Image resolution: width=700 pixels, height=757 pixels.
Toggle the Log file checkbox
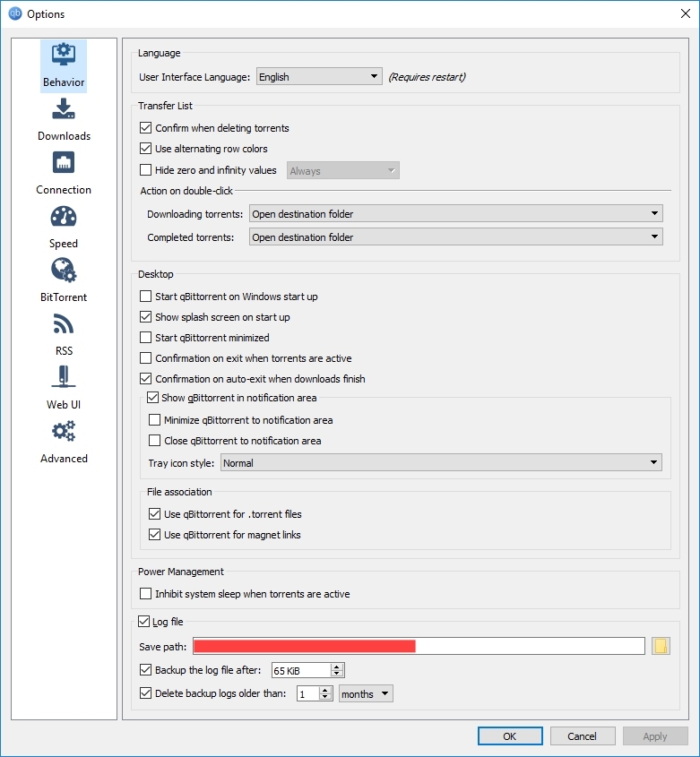144,622
